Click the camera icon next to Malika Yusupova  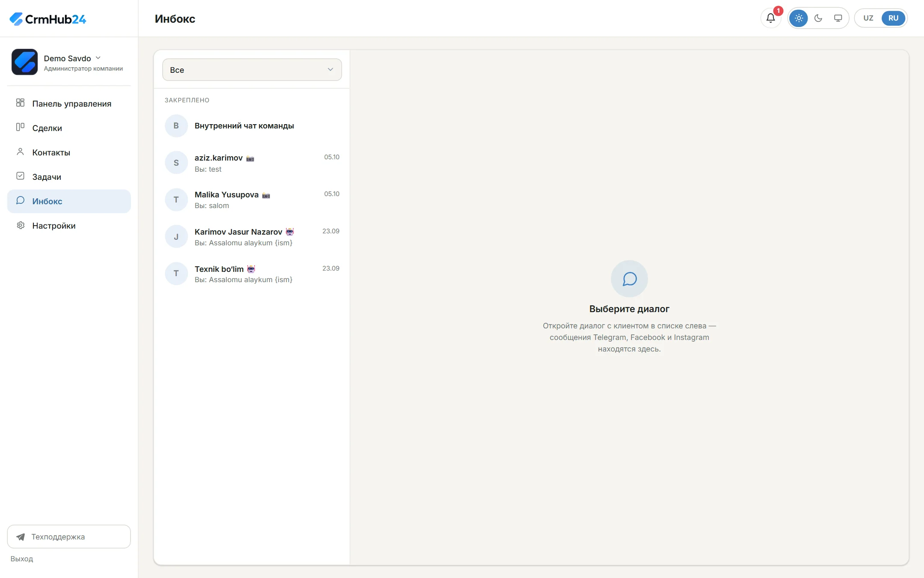click(x=266, y=196)
